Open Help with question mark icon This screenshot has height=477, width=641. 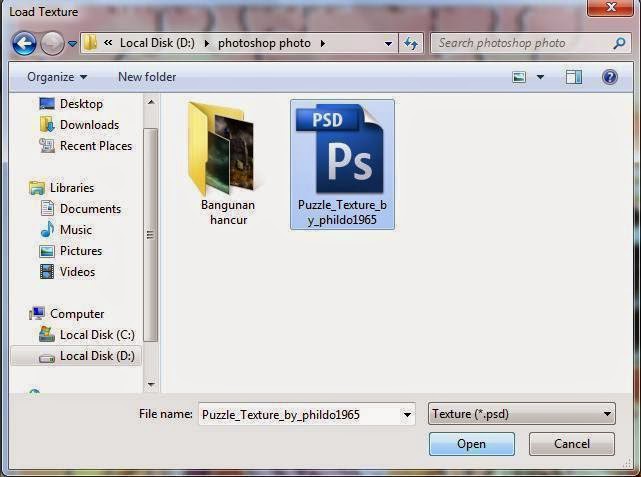tap(610, 77)
